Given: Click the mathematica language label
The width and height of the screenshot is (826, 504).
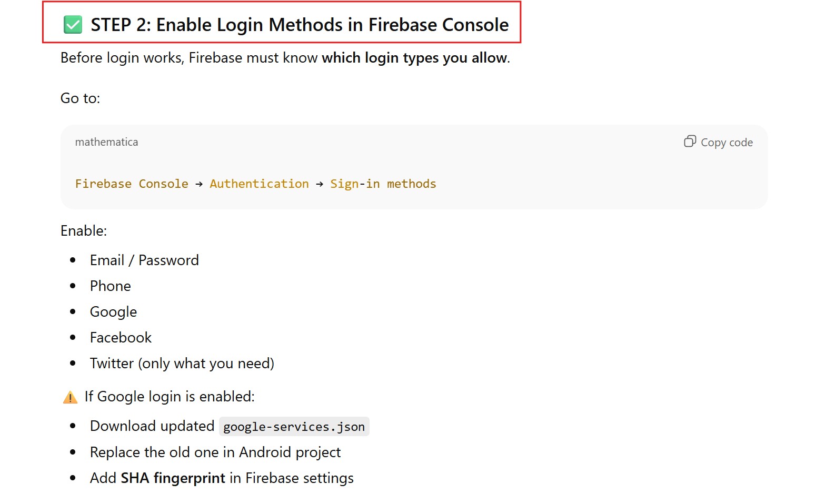Looking at the screenshot, I should pos(106,142).
